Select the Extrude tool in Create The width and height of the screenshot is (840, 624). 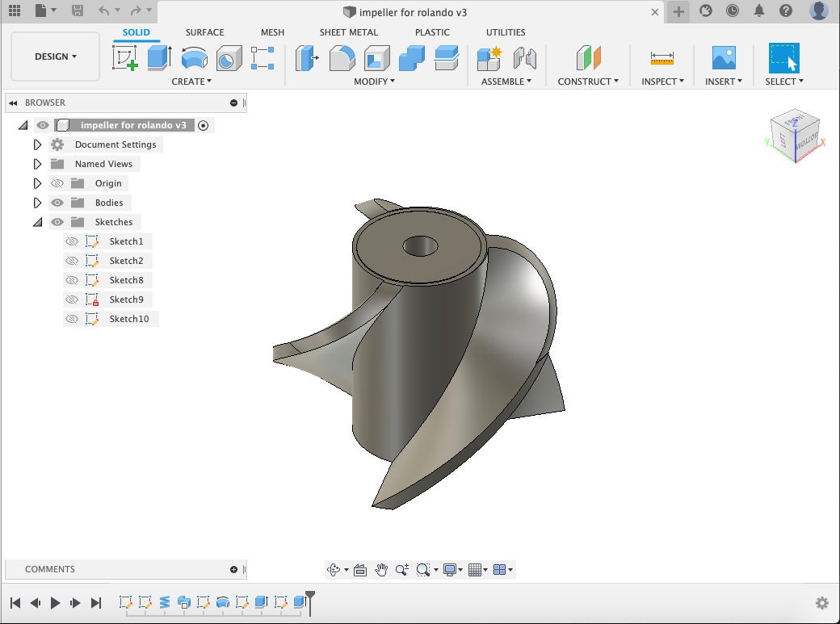[x=160, y=57]
